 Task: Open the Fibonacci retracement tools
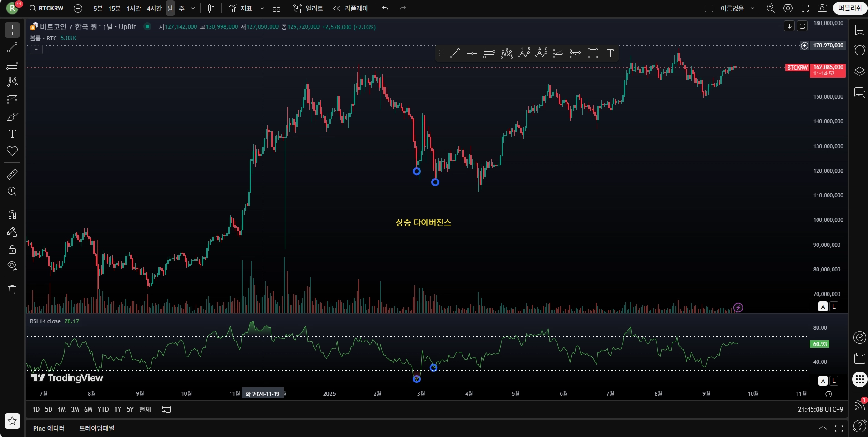coord(12,65)
